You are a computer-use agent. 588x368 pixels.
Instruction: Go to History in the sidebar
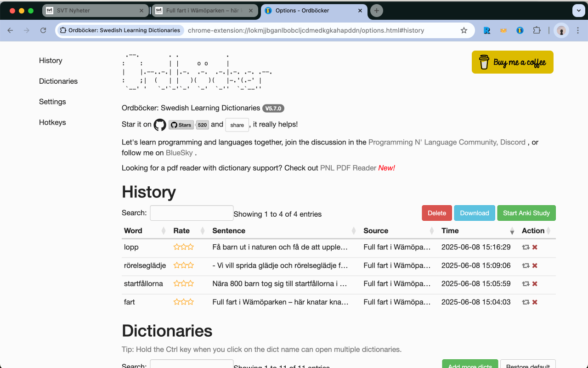click(x=51, y=61)
